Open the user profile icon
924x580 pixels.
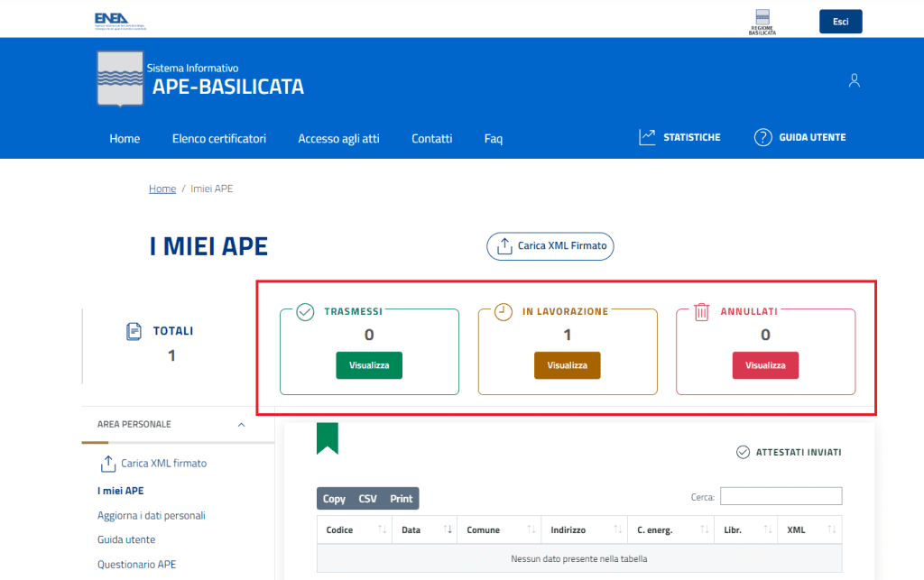[854, 80]
